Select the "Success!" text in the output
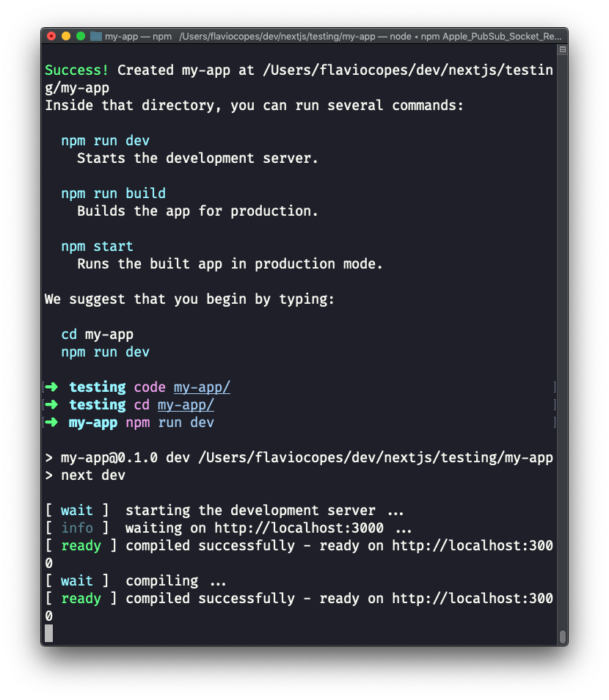Image resolution: width=609 pixels, height=700 pixels. pos(76,70)
